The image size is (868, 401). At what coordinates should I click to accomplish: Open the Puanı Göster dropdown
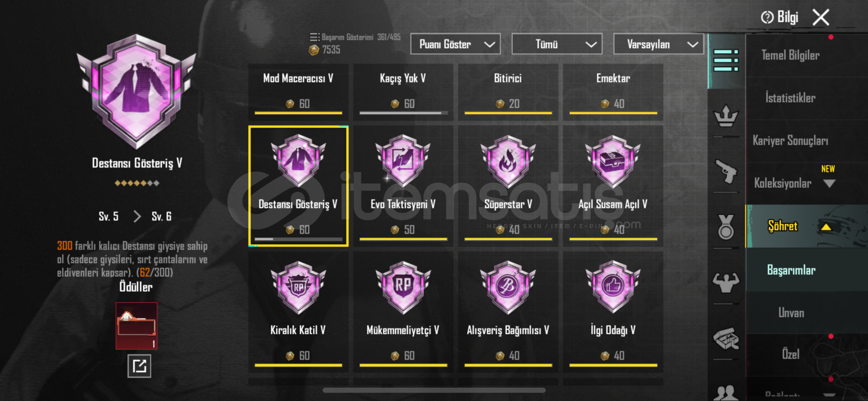(x=455, y=44)
